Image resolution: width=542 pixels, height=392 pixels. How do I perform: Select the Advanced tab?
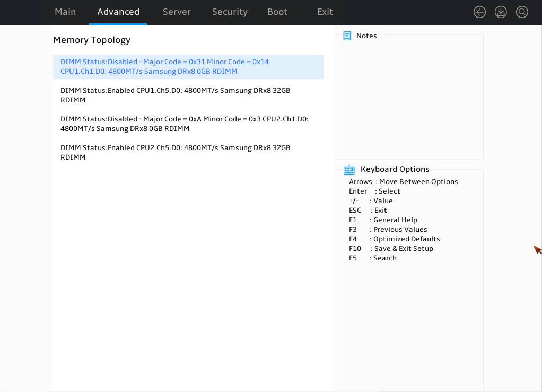click(x=118, y=12)
